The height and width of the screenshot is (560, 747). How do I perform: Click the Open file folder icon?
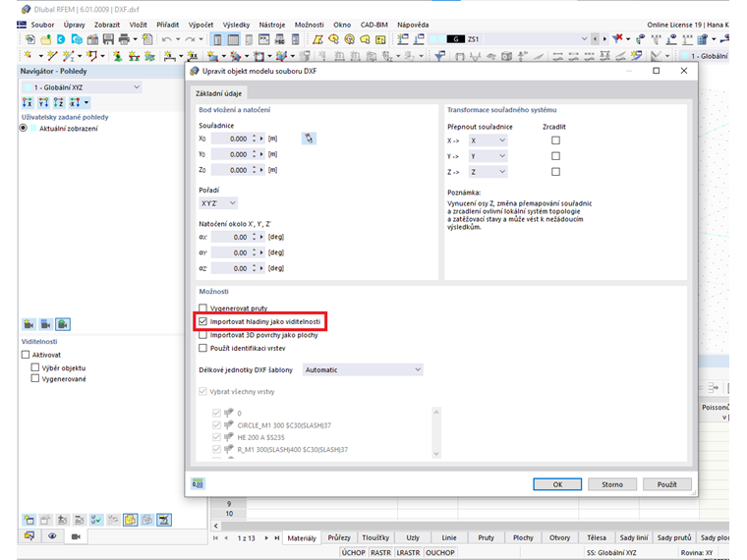click(46, 39)
